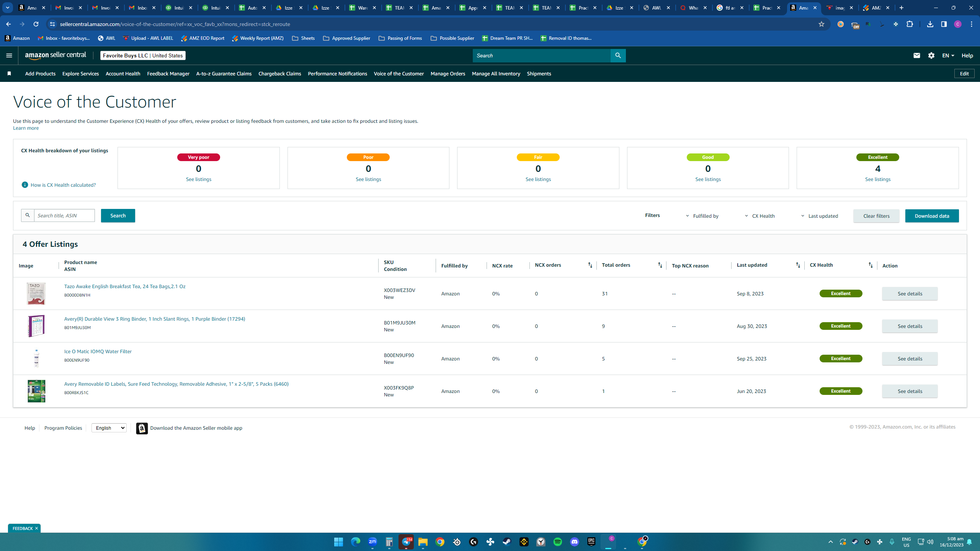980x551 pixels.
Task: Open Spotify from the taskbar
Action: tap(557, 542)
